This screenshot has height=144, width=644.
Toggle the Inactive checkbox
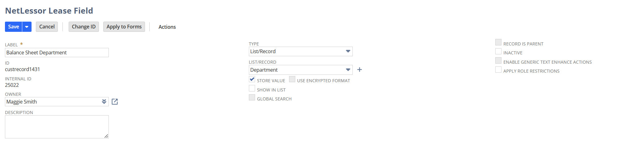(x=498, y=52)
